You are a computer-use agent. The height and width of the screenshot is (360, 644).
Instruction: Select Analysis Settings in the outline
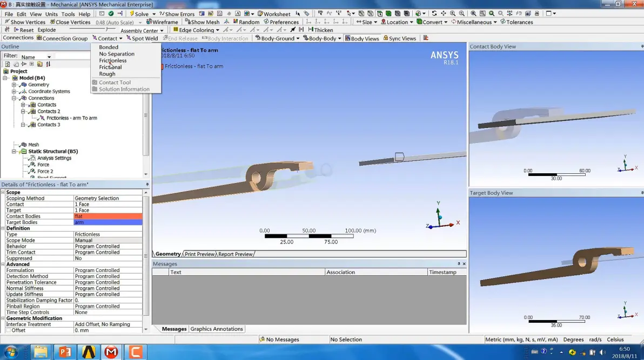54,158
